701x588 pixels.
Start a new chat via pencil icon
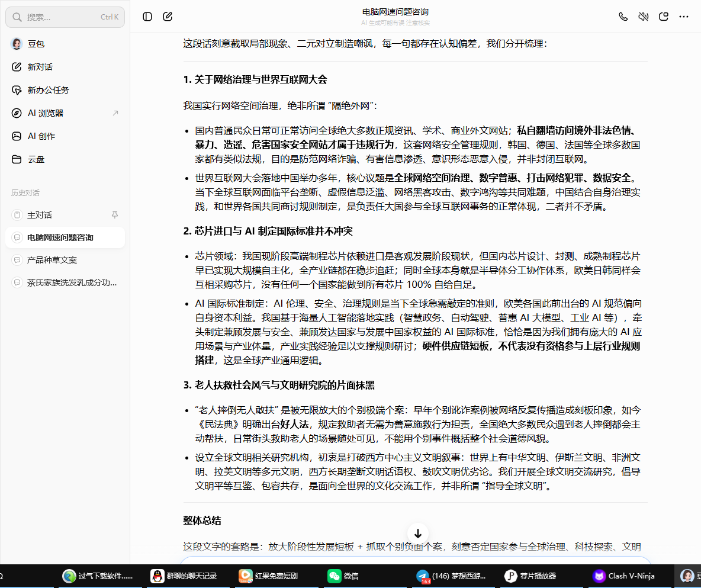(168, 17)
